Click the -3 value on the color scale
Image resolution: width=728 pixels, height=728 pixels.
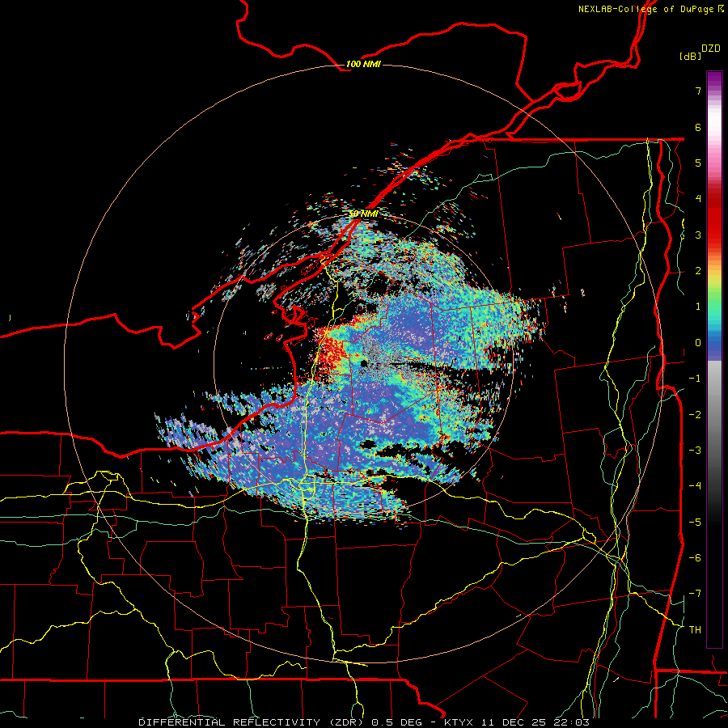pos(695,451)
